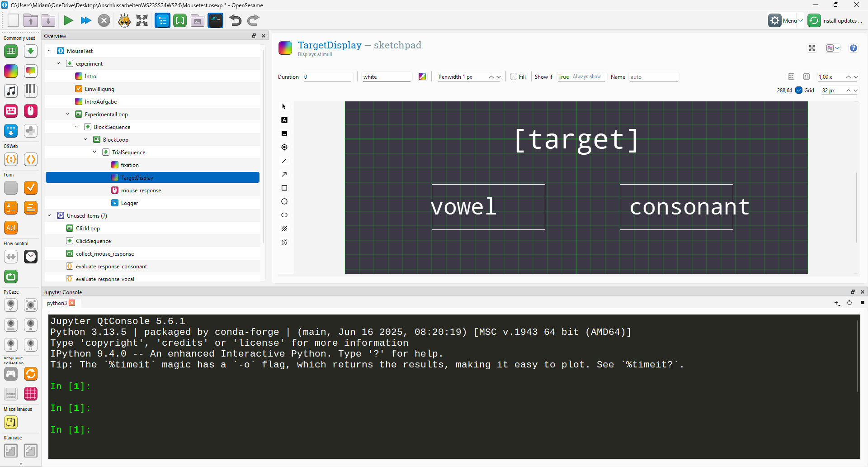Open the help icon for sketchpad
The height and width of the screenshot is (467, 868).
pyautogui.click(x=853, y=48)
